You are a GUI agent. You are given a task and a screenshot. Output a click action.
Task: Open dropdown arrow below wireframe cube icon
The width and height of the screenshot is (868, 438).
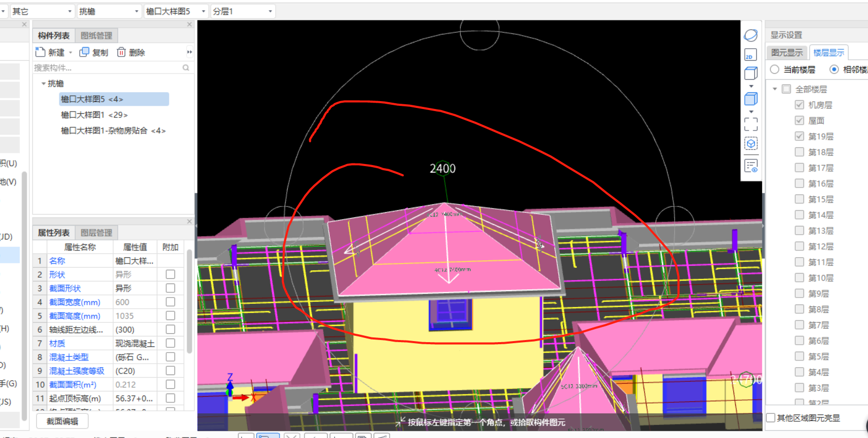click(x=751, y=86)
